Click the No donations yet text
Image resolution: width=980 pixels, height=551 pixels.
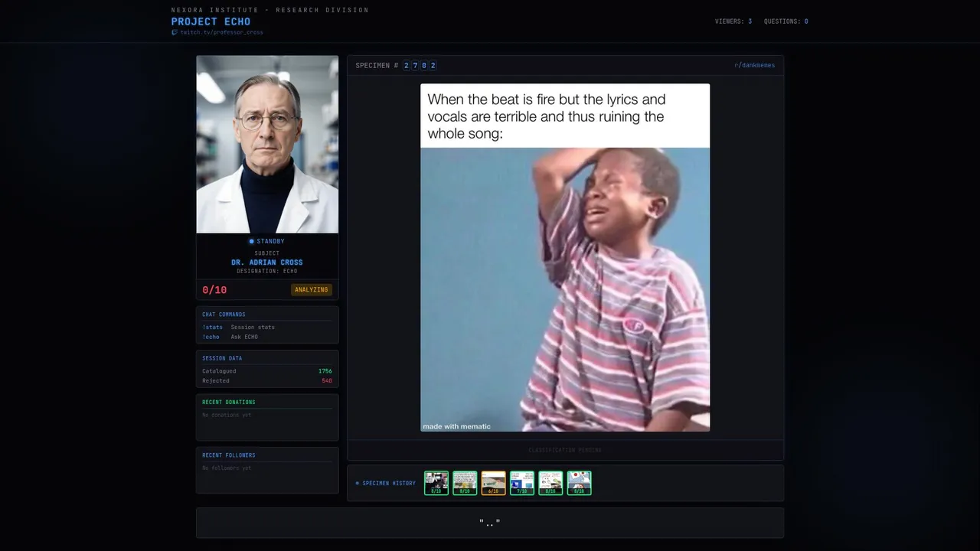pyautogui.click(x=227, y=415)
